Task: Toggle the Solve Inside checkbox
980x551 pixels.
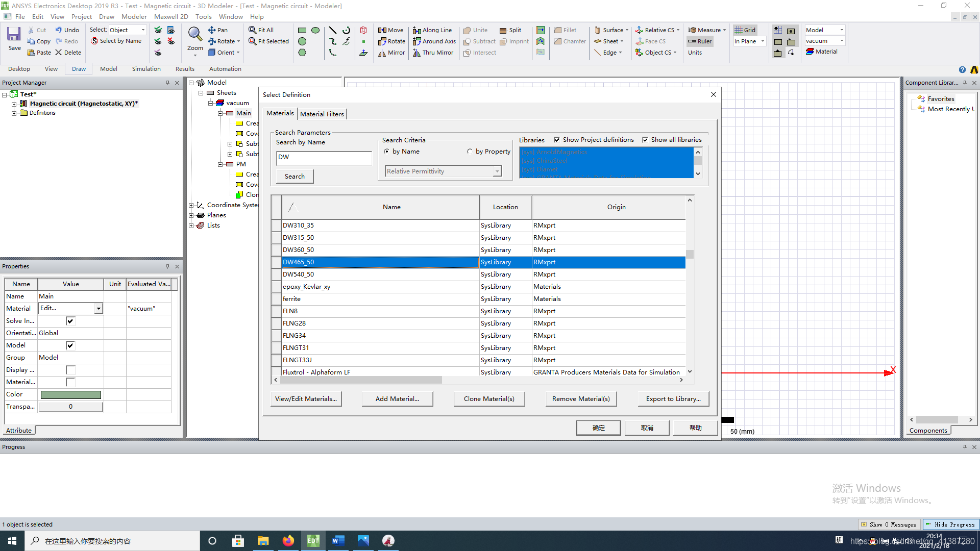Action: 70,321
